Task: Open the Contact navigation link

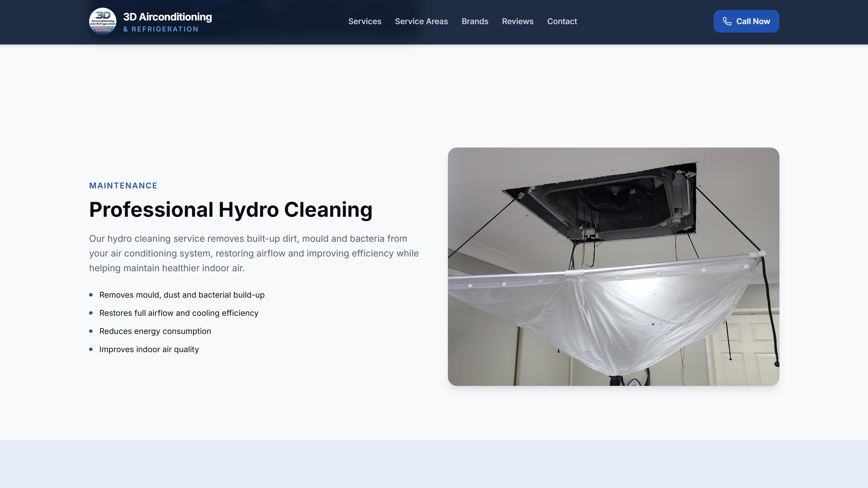Action: point(562,21)
